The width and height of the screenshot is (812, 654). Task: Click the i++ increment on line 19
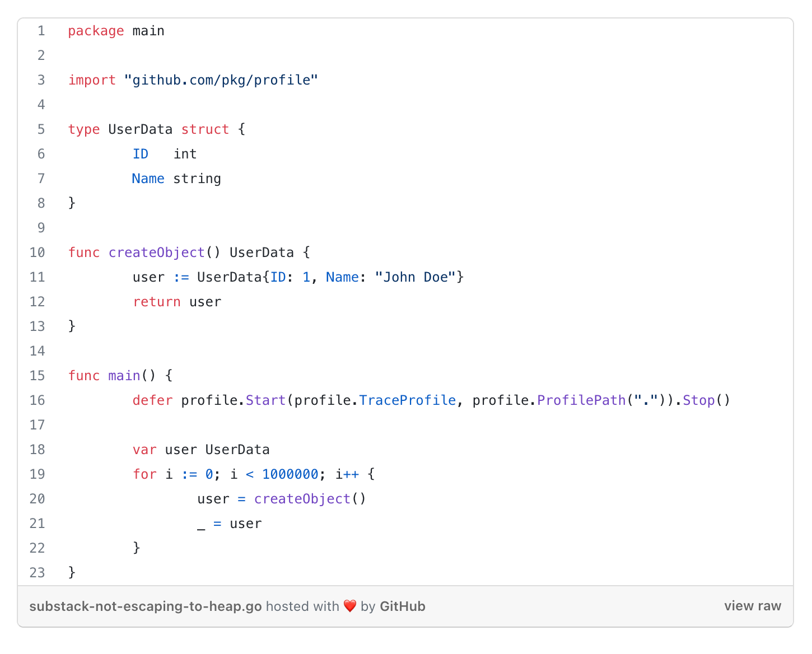tap(347, 474)
